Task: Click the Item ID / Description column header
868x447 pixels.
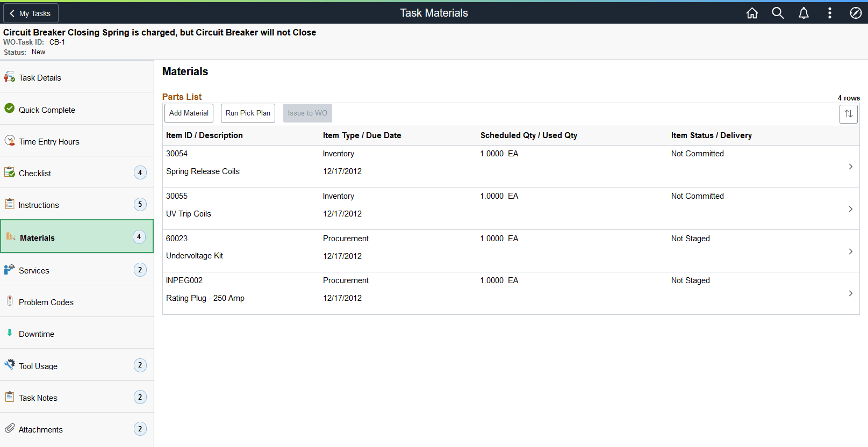Action: tap(204, 135)
